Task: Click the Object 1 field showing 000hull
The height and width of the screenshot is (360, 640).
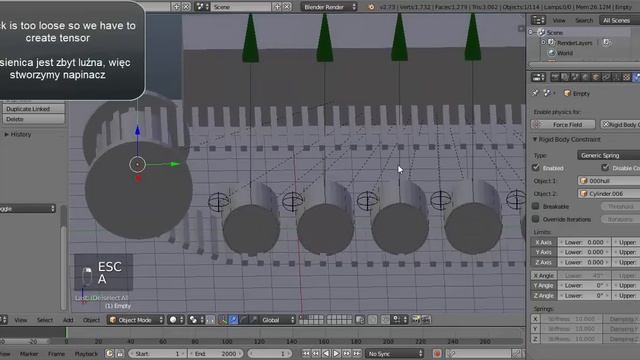Action: (x=609, y=180)
